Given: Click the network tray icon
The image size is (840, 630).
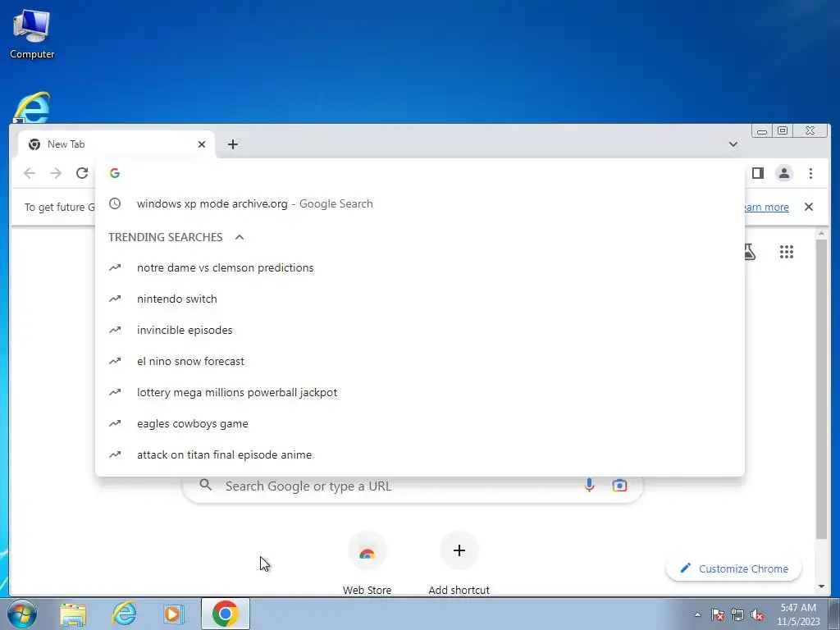Looking at the screenshot, I should pos(737,615).
